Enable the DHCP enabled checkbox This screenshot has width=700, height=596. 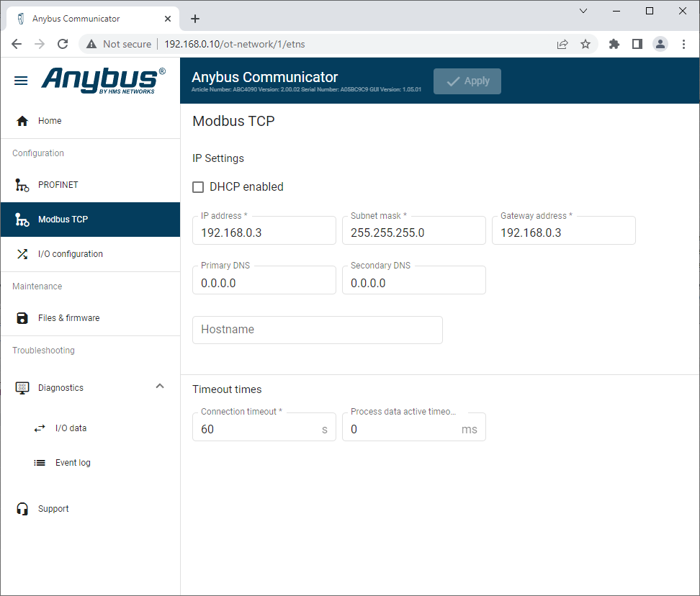(198, 187)
